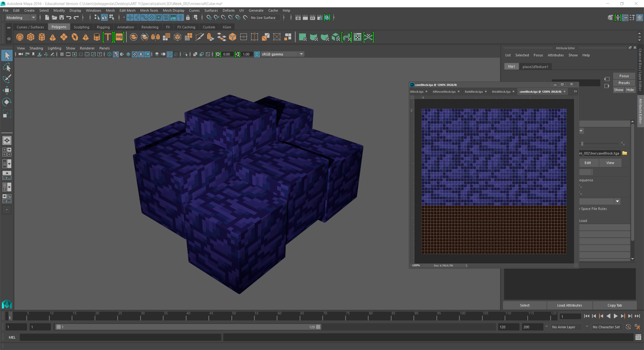The image size is (644, 350).
Task: Click the Load Attributes button
Action: [569, 305]
